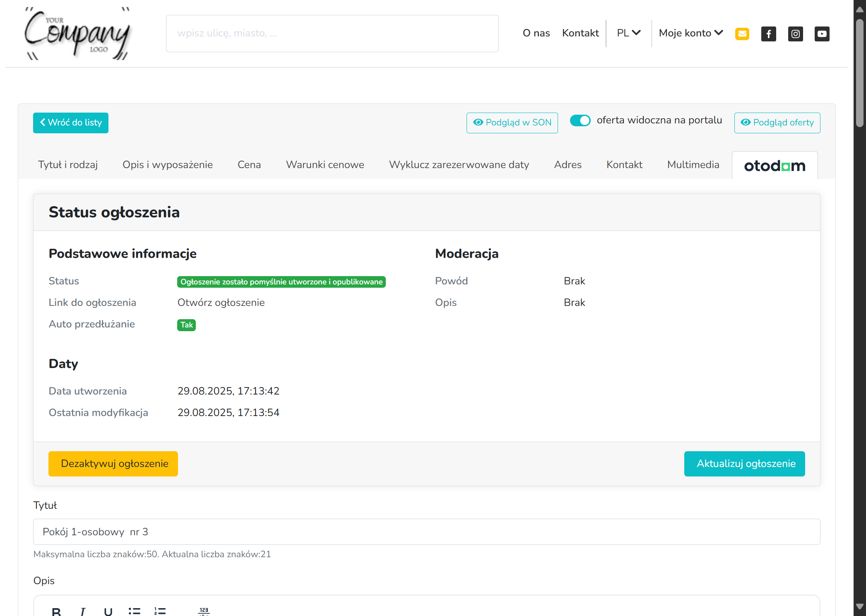Click the street and city search field
This screenshot has height=616, width=866.
[332, 34]
